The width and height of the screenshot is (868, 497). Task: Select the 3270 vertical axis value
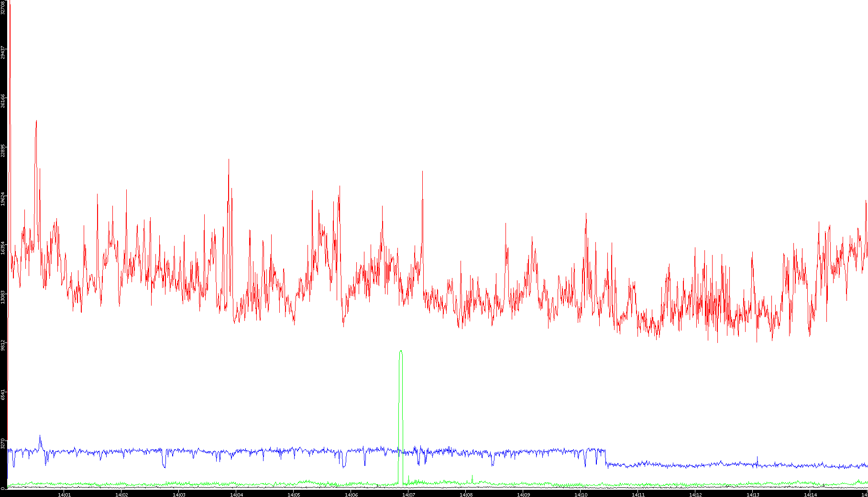pos(3,443)
